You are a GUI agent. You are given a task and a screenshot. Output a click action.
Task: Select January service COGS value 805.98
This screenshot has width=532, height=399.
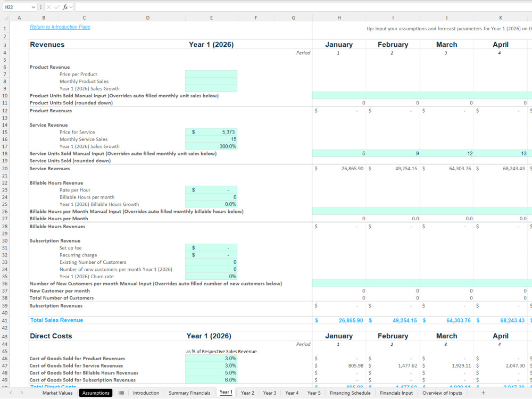(339, 365)
